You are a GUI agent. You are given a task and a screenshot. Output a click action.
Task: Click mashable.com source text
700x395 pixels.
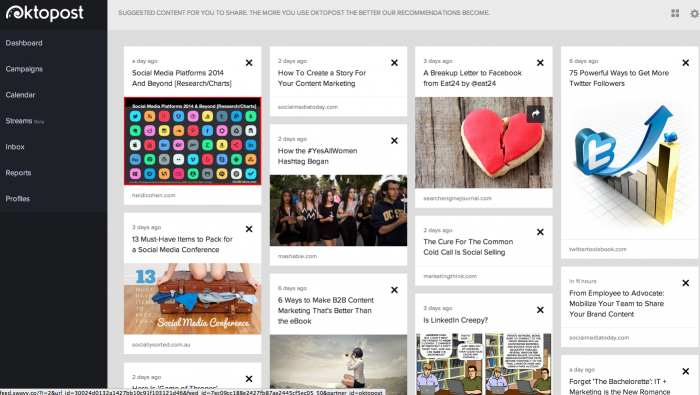[x=297, y=256]
